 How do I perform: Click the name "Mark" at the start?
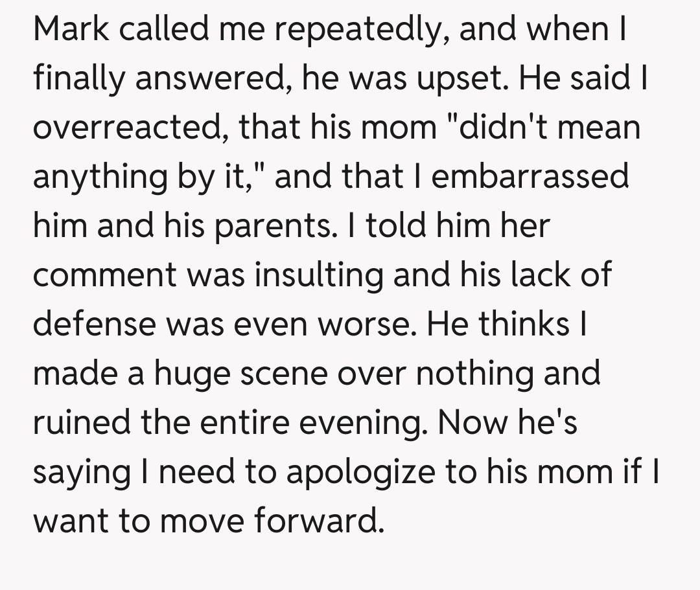(x=70, y=30)
